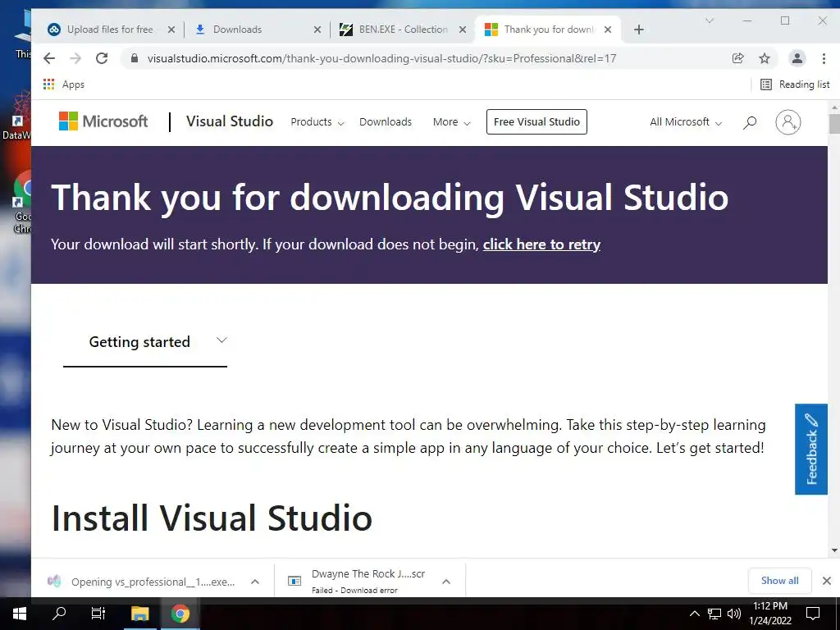Click the sign-in account icon
The image size is (840, 630).
pos(788,122)
